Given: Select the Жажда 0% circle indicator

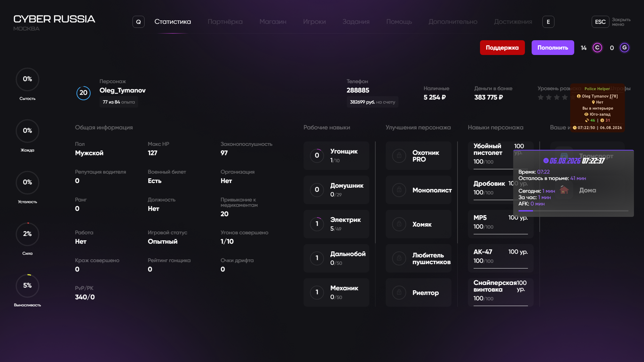Looking at the screenshot, I should [x=28, y=131].
